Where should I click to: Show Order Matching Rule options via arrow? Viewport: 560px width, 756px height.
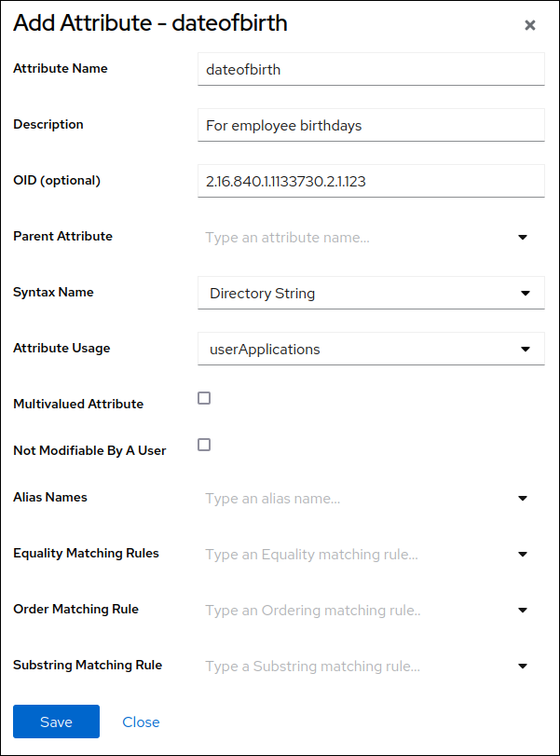[x=523, y=611]
